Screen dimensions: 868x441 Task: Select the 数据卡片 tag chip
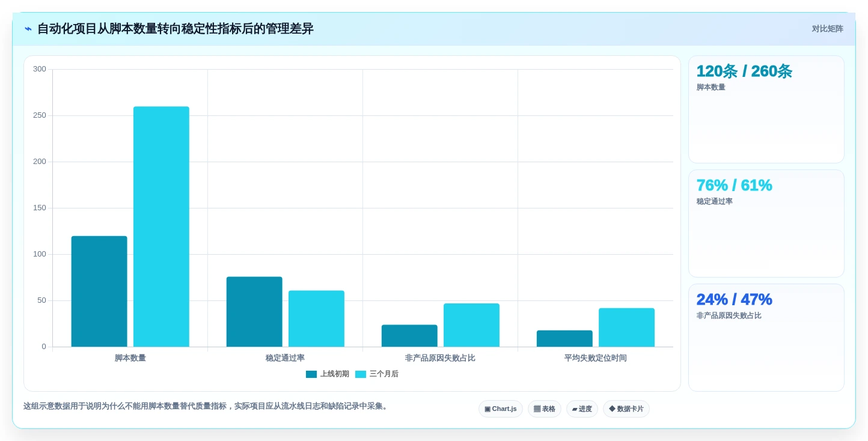(x=626, y=409)
